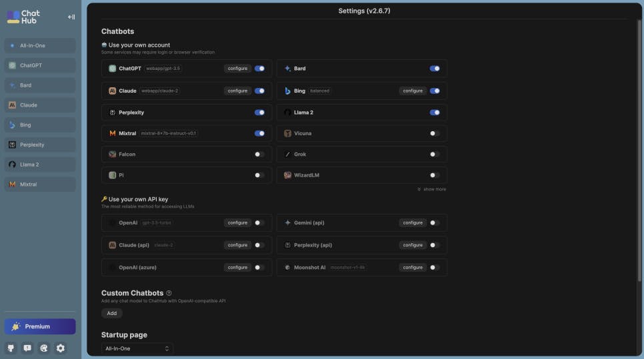Viewport: 644px width, 359px height.
Task: Click the Vicuna icon
Action: [x=287, y=133]
